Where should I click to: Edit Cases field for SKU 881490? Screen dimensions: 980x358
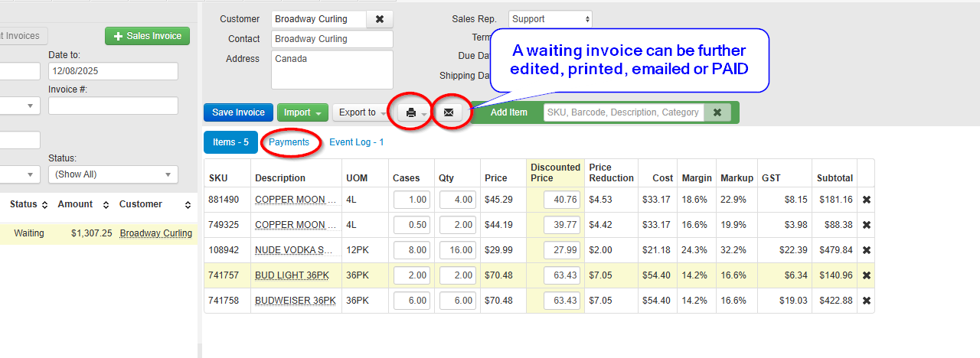pyautogui.click(x=412, y=200)
